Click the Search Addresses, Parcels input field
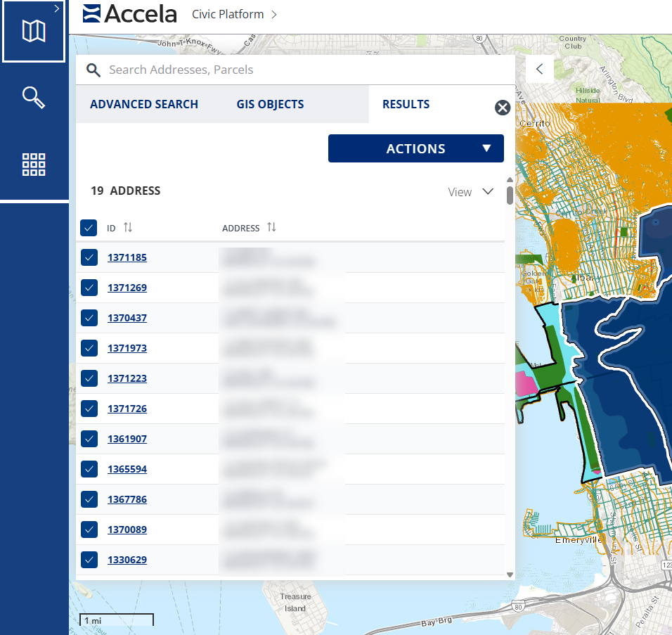The height and width of the screenshot is (635, 672). click(x=302, y=70)
